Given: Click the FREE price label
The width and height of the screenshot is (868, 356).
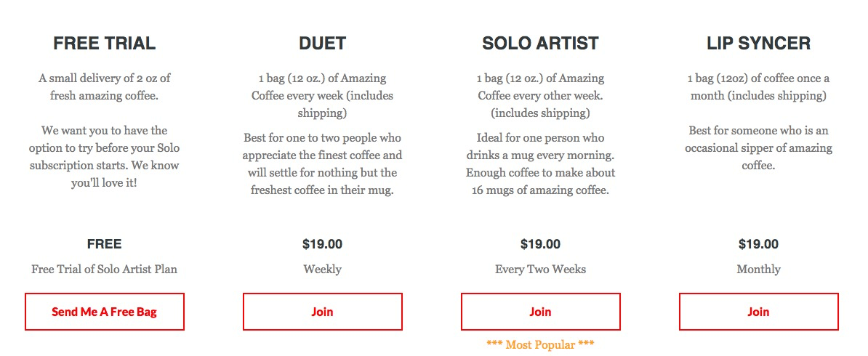Looking at the screenshot, I should pos(105,244).
